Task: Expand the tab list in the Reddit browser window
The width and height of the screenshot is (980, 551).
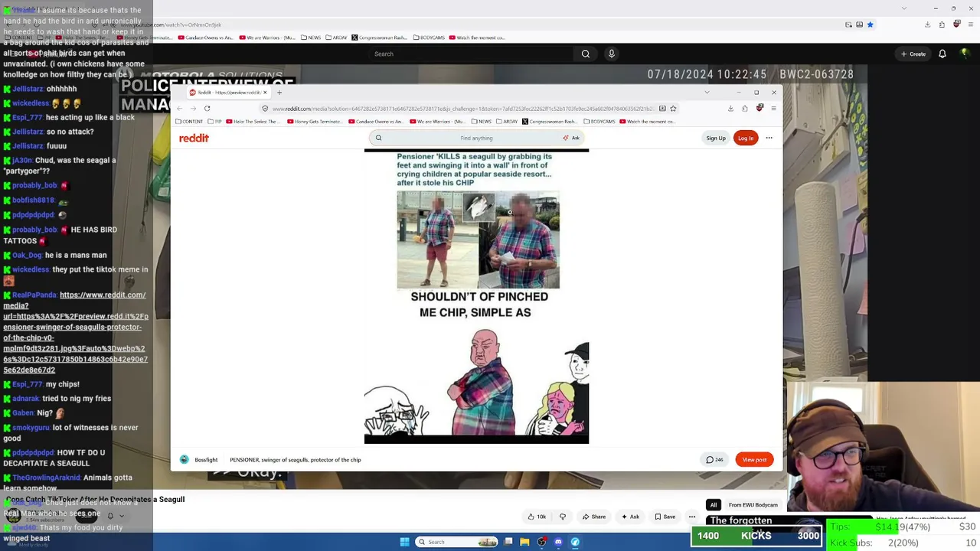Action: (707, 93)
